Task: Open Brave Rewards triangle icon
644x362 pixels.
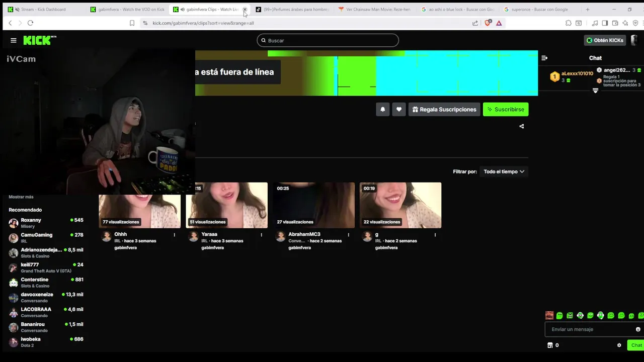Action: (499, 23)
